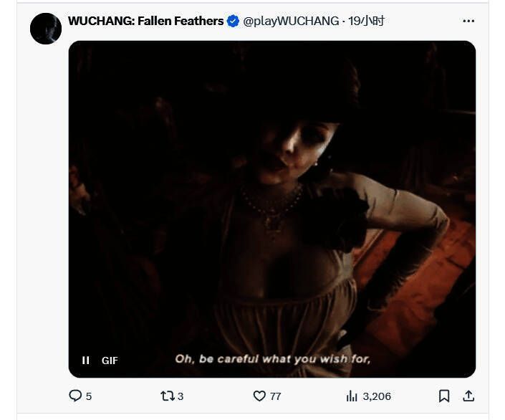Open the GIF image in full view

pyautogui.click(x=272, y=201)
